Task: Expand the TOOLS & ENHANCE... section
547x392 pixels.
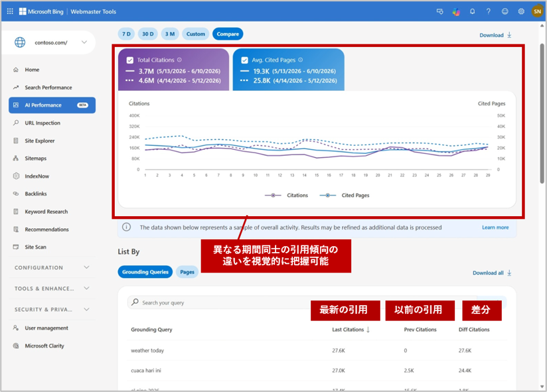Action: [52, 289]
